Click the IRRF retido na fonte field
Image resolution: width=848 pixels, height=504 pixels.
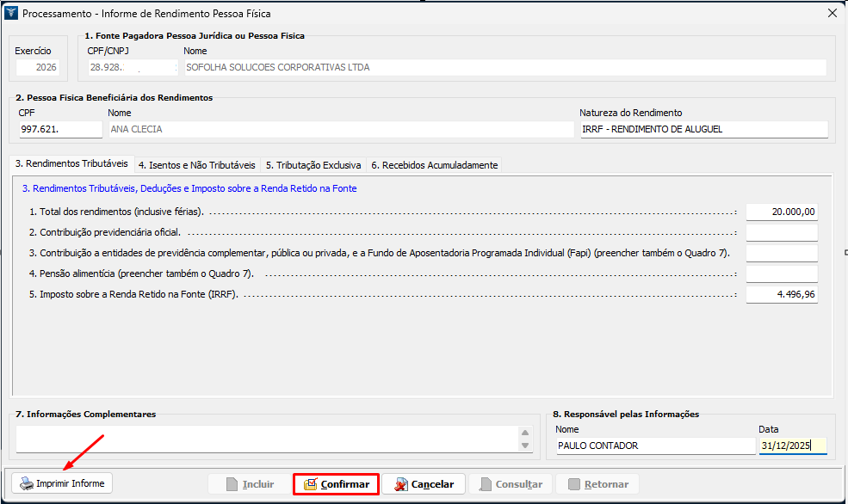point(781,294)
